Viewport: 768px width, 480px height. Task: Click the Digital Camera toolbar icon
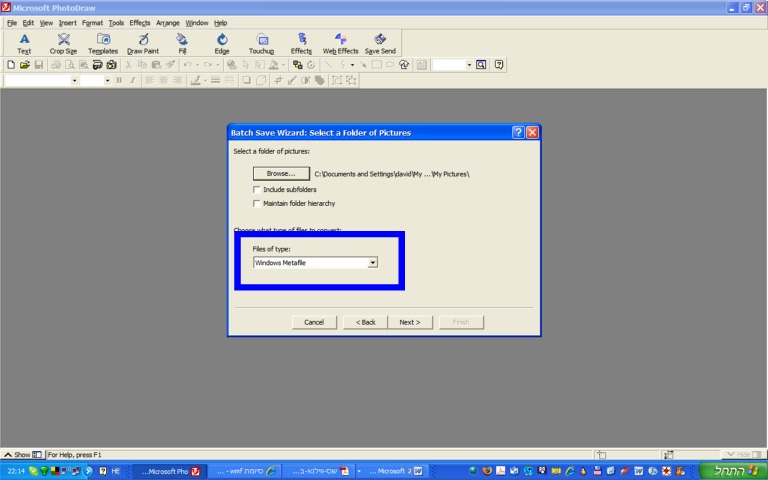point(112,65)
